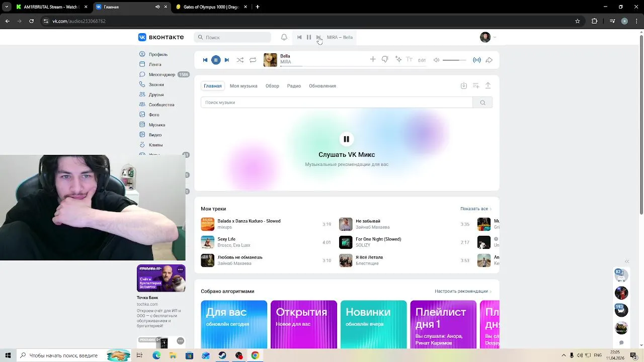Click the magnifier button in music search

pos(482,103)
